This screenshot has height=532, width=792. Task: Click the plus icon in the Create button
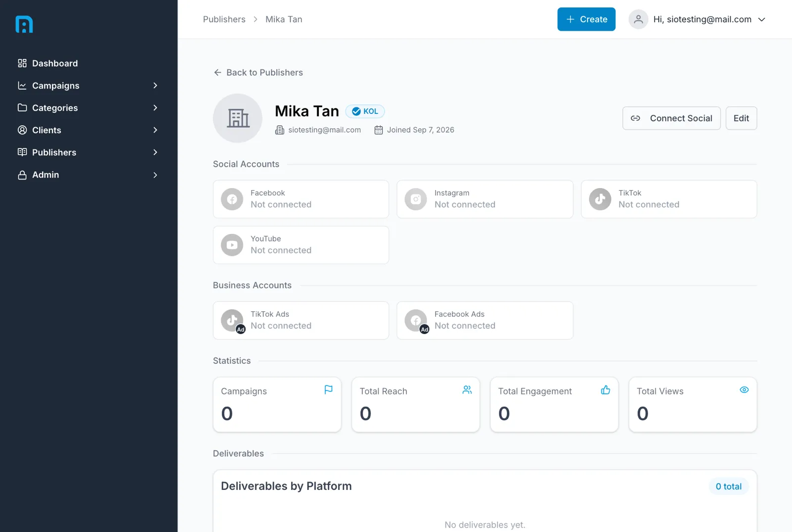570,19
